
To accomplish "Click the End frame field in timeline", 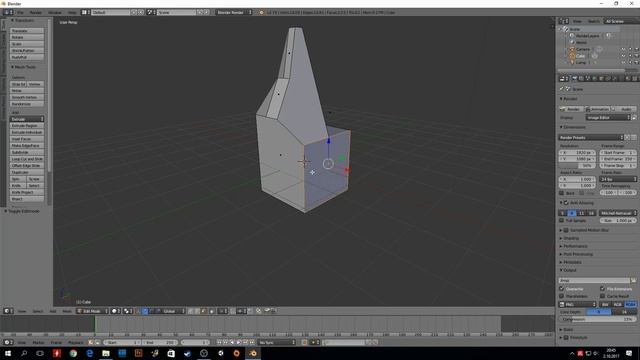I will 160,342.
